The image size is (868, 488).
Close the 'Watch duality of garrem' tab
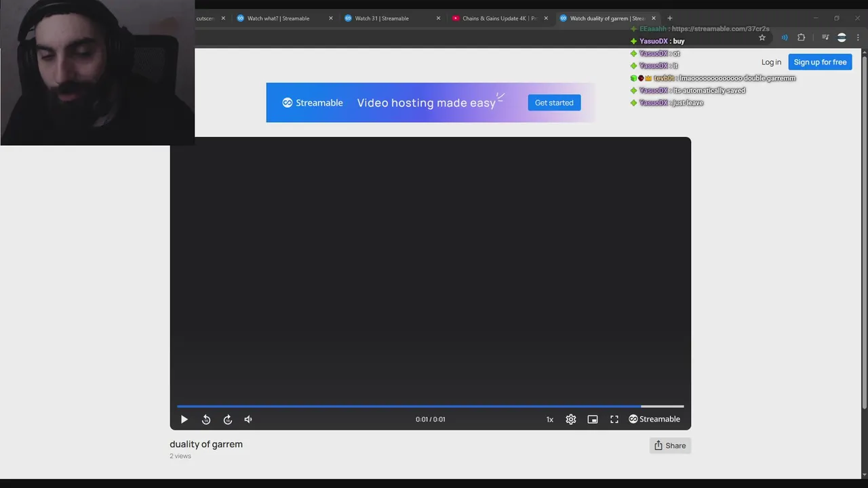pos(654,18)
